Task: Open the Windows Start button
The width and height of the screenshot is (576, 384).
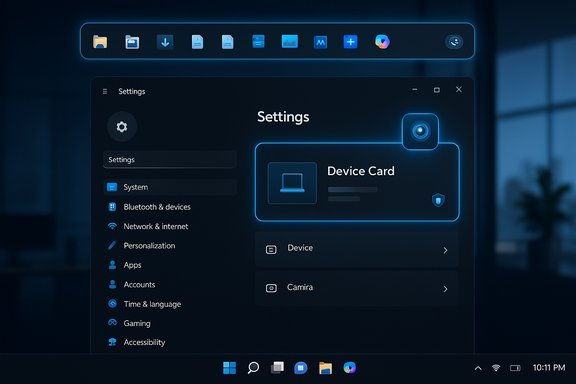Action: [230, 368]
